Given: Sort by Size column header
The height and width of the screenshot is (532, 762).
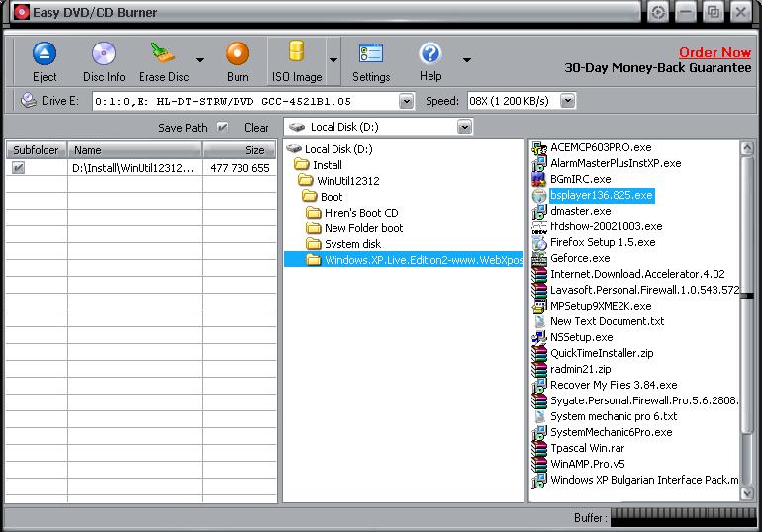Looking at the screenshot, I should tap(239, 150).
